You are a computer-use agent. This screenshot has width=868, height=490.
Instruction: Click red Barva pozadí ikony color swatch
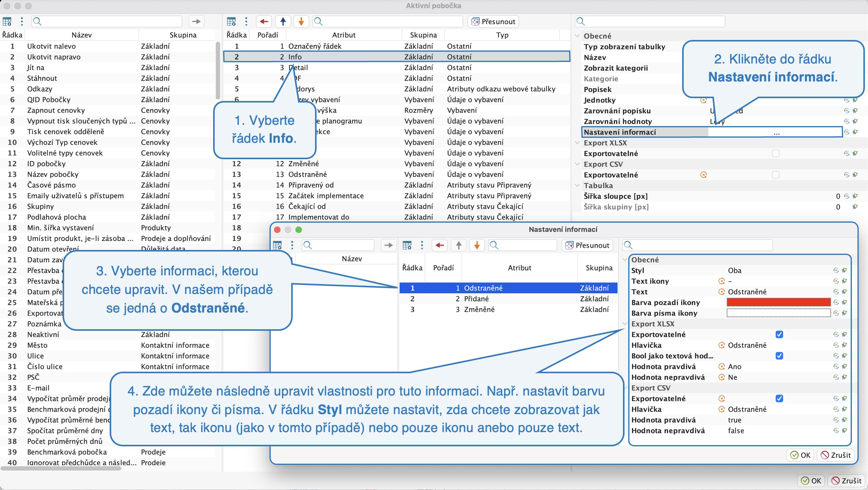point(778,302)
